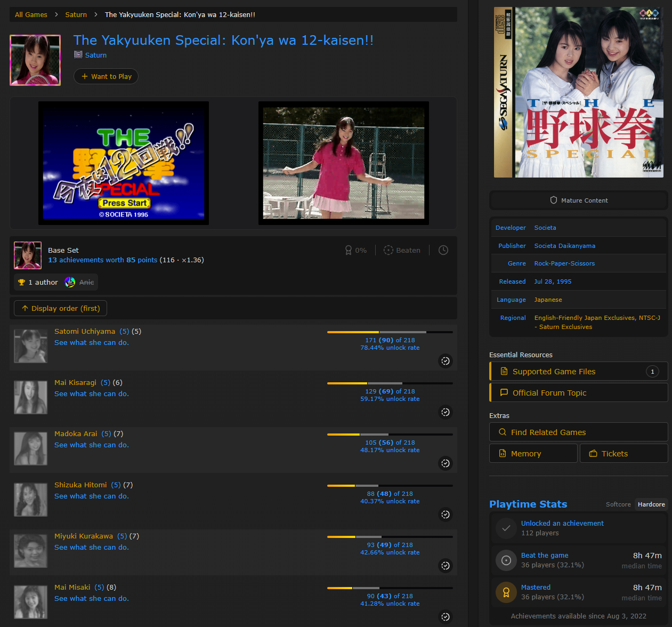The height and width of the screenshot is (627, 672).
Task: Click the mastery ribbon 0% icon
Action: click(349, 250)
